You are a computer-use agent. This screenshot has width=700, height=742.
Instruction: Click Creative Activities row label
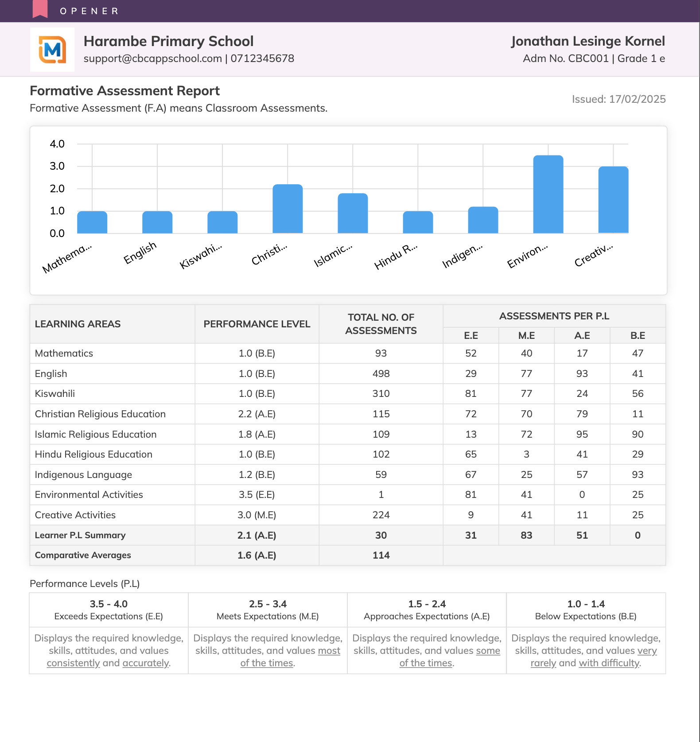(x=75, y=515)
